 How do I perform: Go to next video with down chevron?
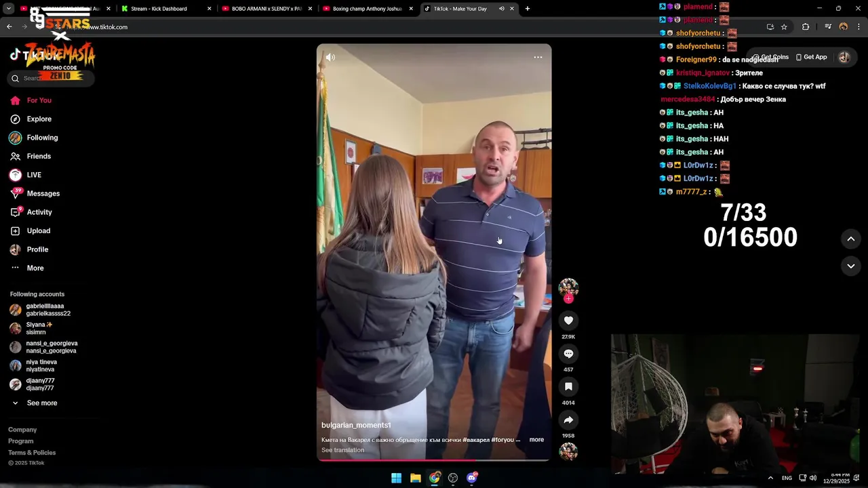(x=850, y=266)
